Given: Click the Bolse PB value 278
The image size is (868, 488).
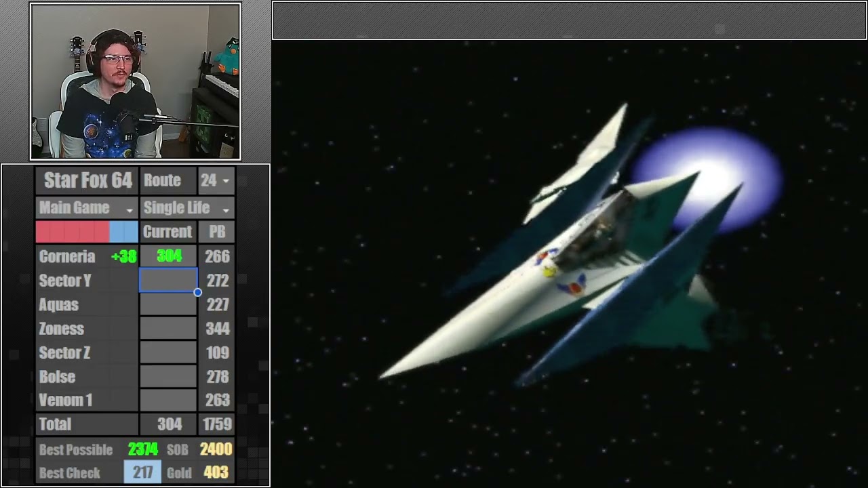Looking at the screenshot, I should (217, 376).
